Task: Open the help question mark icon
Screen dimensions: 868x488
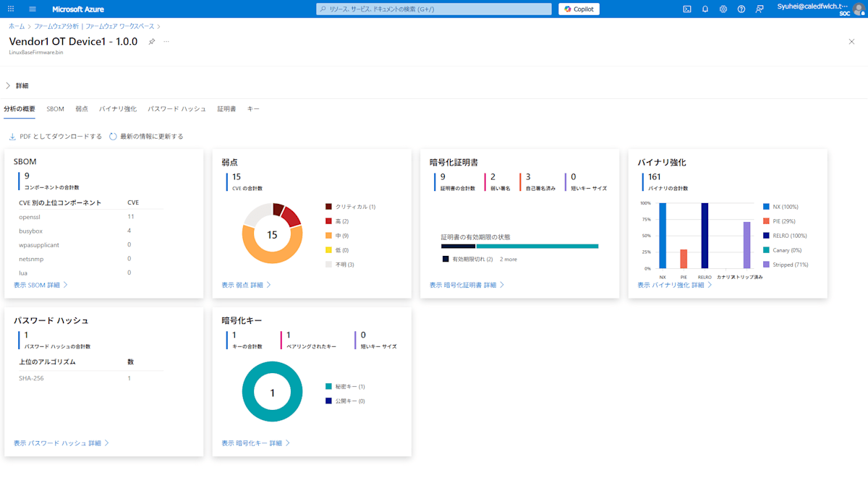Action: (741, 9)
